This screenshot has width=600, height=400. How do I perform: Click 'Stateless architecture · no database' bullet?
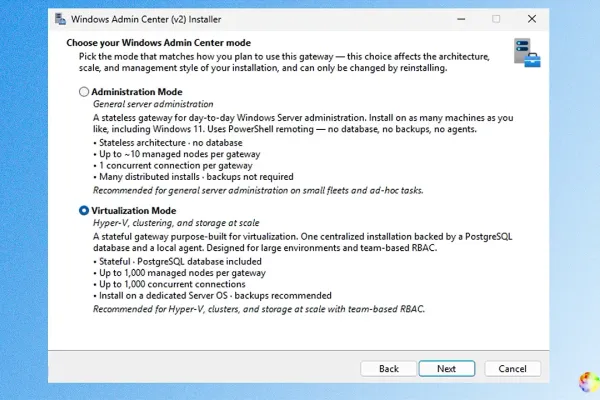168,143
